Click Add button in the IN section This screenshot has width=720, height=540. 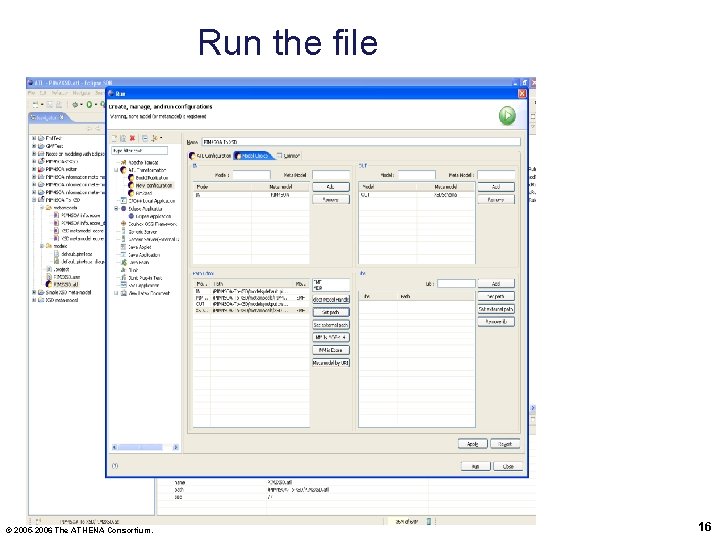coord(331,187)
